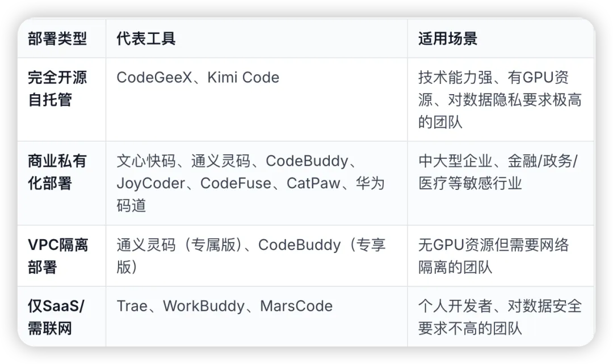Select the 商业私有化部署 row label
This screenshot has width=613, height=364.
pyautogui.click(x=57, y=172)
